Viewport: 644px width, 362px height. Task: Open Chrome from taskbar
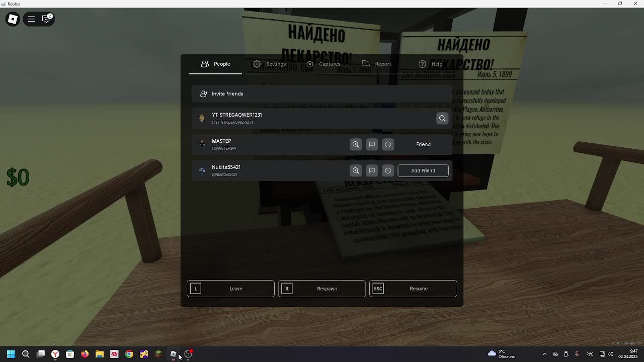(129, 354)
